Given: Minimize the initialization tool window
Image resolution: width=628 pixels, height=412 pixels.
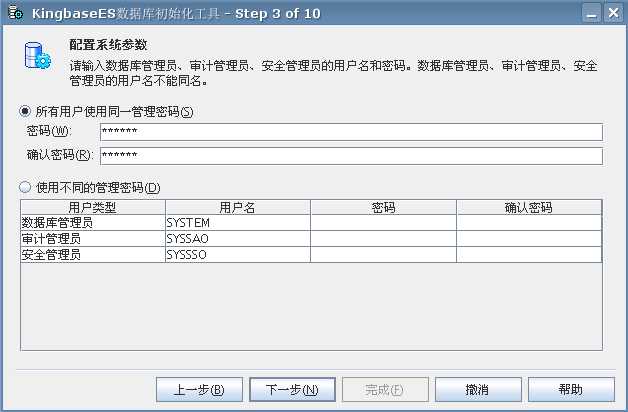Looking at the screenshot, I should click(x=592, y=13).
